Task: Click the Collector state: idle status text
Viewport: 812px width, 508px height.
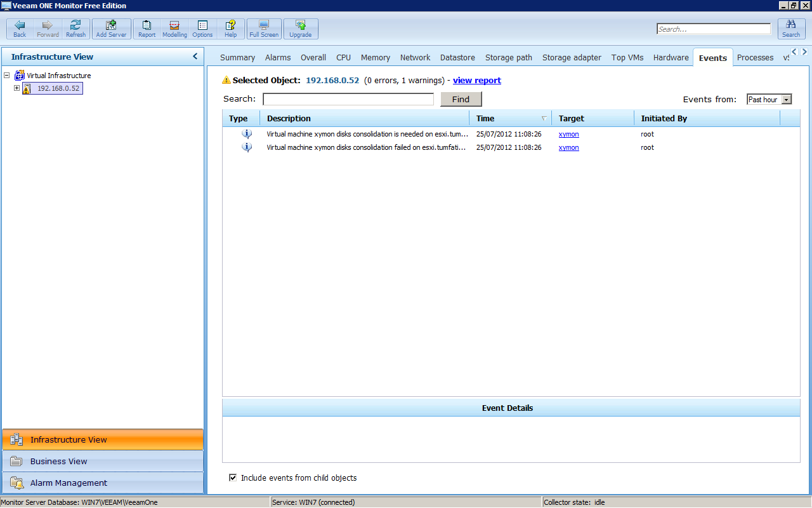Action: (574, 502)
